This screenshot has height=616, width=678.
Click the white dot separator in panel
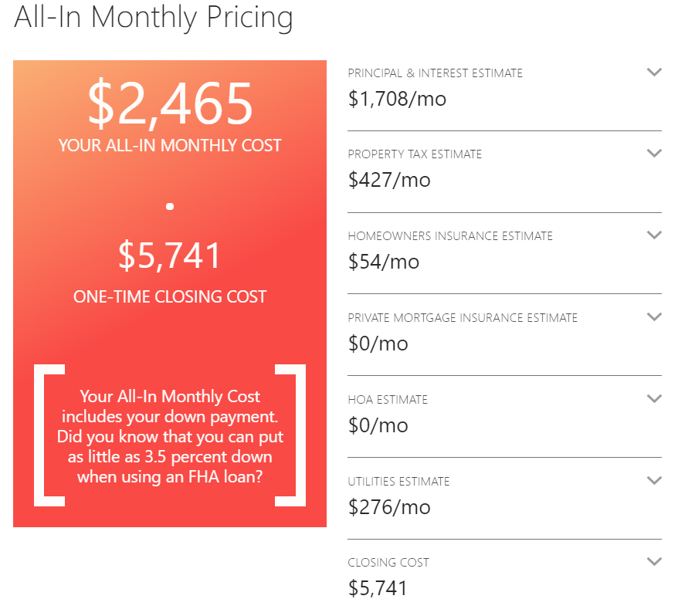click(x=170, y=206)
